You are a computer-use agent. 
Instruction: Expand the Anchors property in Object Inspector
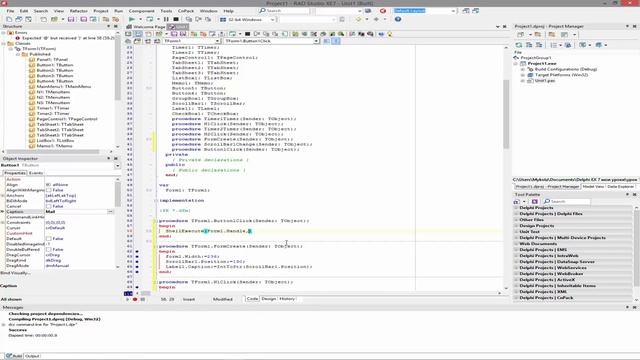coord(3,196)
